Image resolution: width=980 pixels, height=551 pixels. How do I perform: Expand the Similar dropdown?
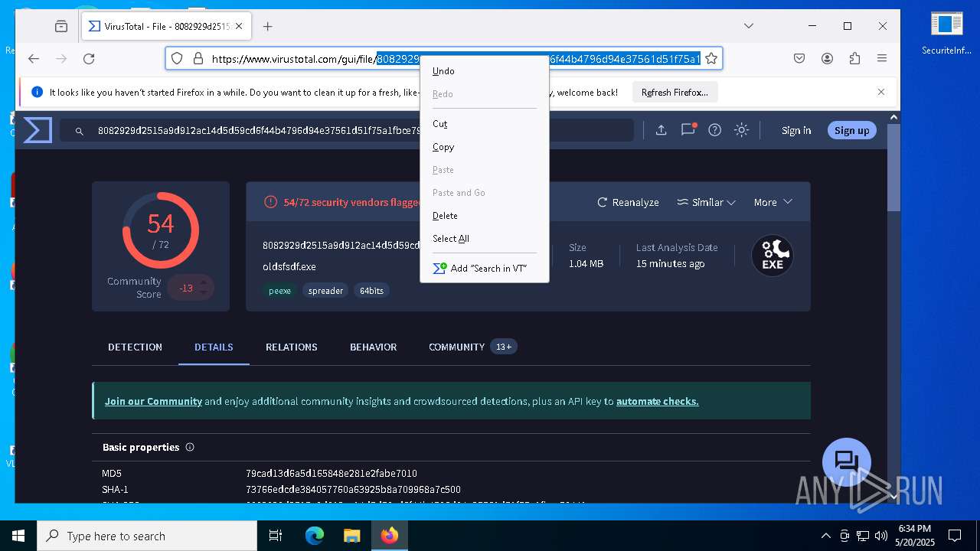pyautogui.click(x=706, y=202)
